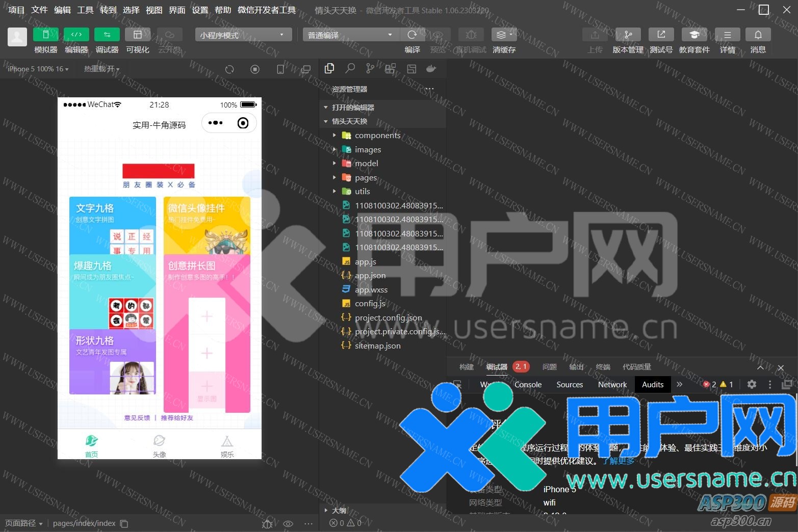Open the 小程序模式 mode dropdown
Screen dimensions: 798x532
pyautogui.click(x=243, y=35)
